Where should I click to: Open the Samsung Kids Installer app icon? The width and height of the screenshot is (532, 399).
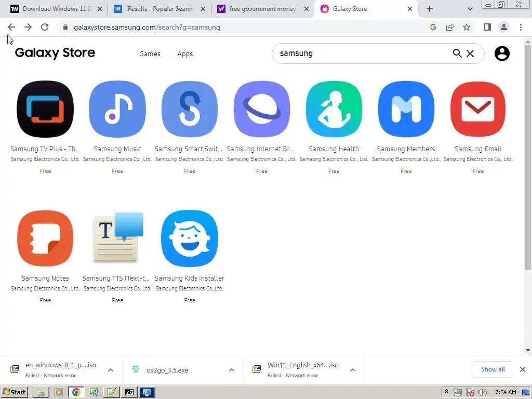pos(189,238)
